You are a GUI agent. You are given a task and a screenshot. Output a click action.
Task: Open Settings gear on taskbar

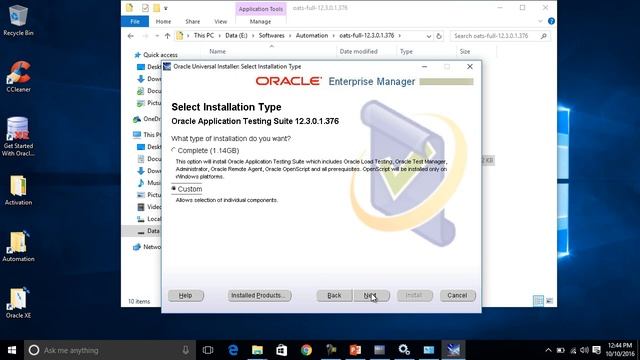(404, 350)
